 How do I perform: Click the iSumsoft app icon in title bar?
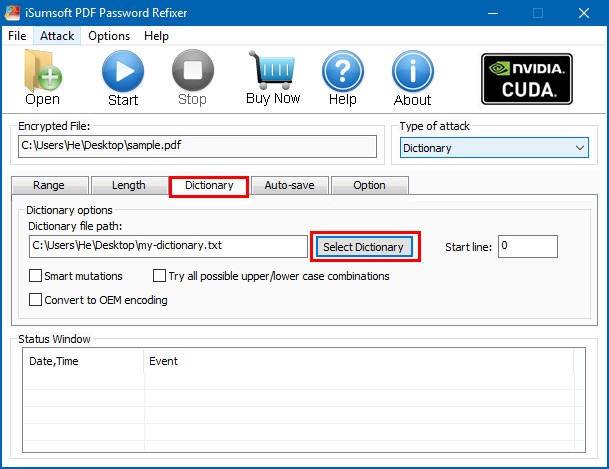tap(12, 13)
